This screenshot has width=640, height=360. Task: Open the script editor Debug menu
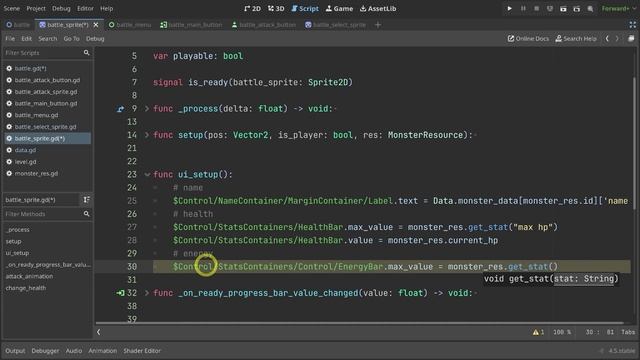95,39
